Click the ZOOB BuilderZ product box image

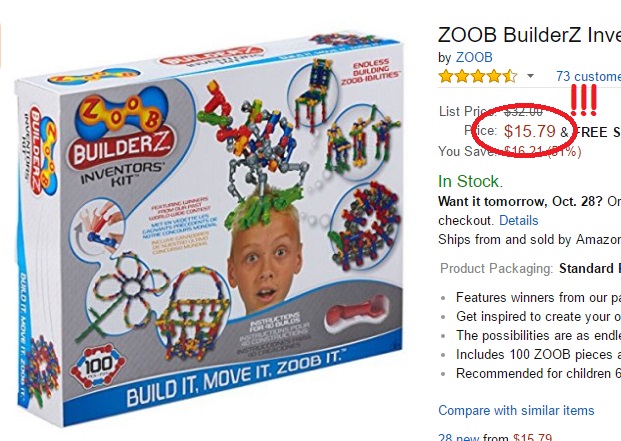pos(210,232)
